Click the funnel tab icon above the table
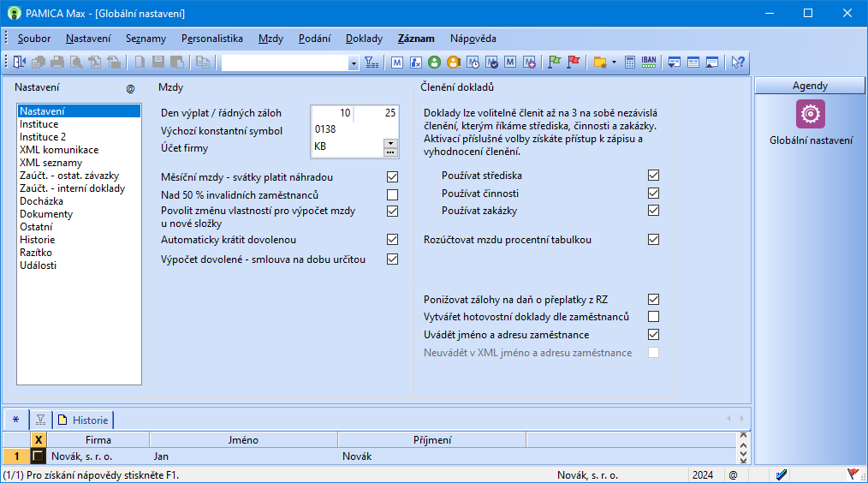Viewport: 868px width, 483px height. (x=40, y=420)
